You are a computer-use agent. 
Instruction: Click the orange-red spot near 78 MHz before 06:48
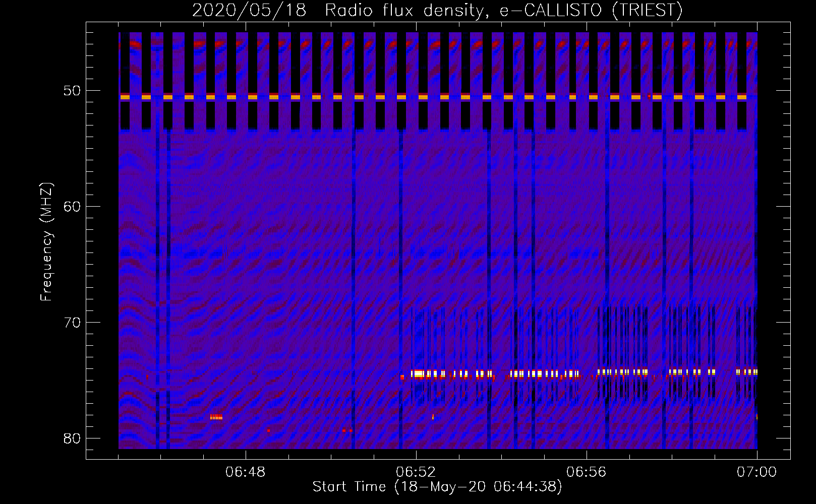point(216,417)
